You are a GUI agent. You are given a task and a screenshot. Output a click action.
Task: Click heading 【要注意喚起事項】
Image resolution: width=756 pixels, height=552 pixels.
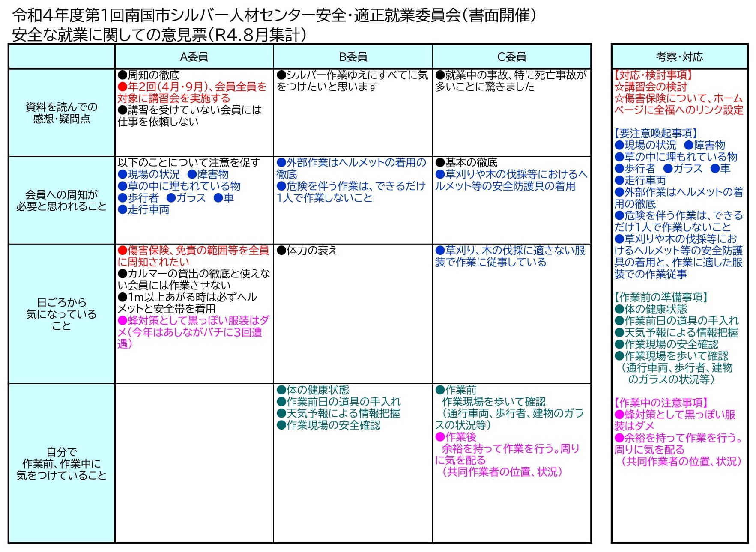pos(656,134)
